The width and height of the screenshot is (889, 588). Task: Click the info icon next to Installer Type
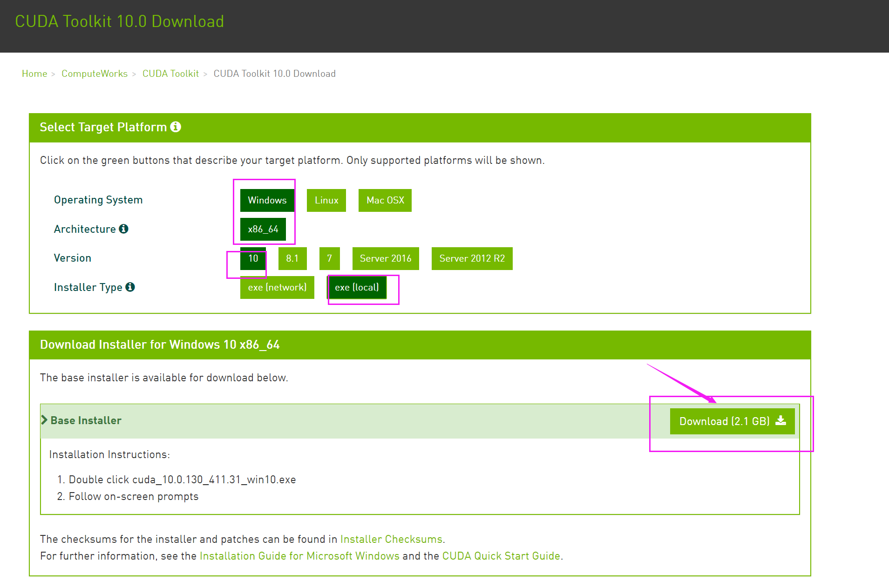(130, 287)
